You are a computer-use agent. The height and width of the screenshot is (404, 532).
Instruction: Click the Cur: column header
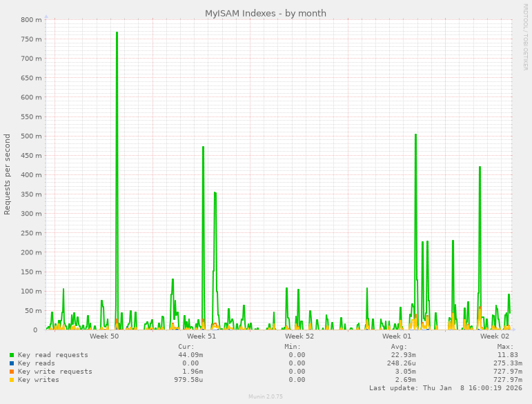click(186, 347)
